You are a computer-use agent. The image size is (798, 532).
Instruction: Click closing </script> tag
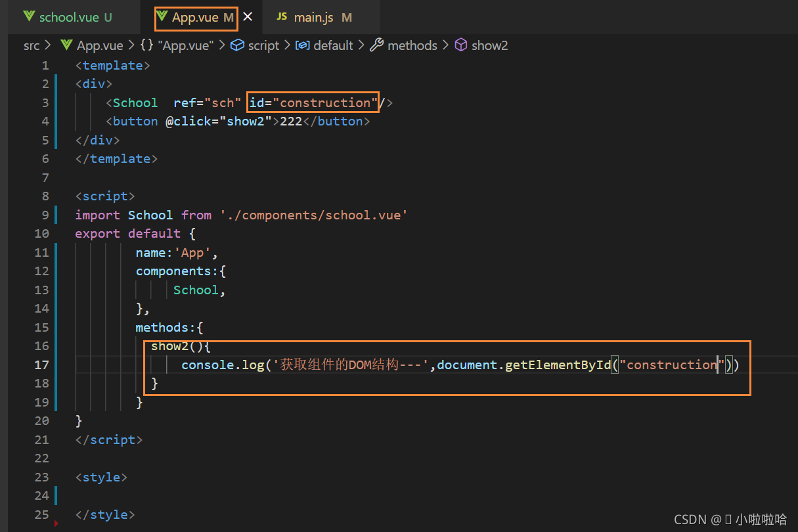pyautogui.click(x=109, y=439)
